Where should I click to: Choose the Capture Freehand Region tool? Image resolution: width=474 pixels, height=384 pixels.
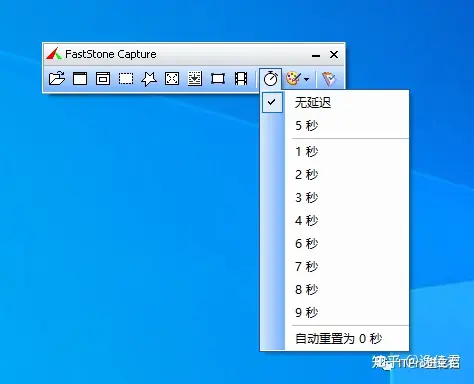[x=149, y=79]
